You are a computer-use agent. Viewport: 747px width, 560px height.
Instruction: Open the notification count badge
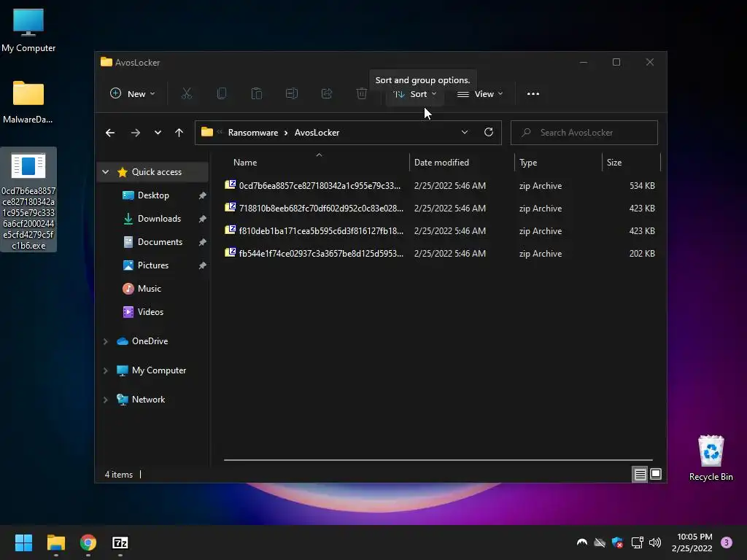tap(727, 542)
